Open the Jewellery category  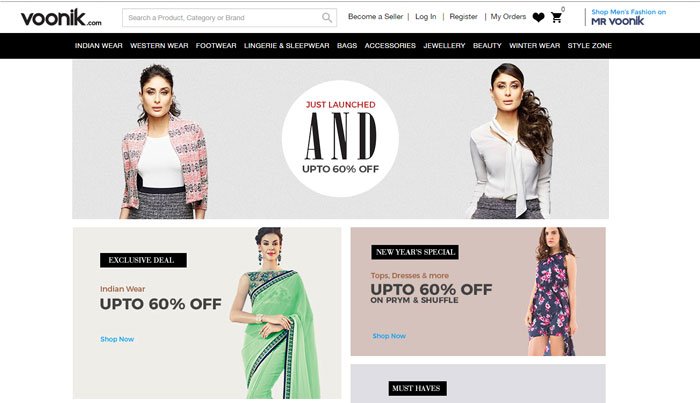[x=444, y=46]
